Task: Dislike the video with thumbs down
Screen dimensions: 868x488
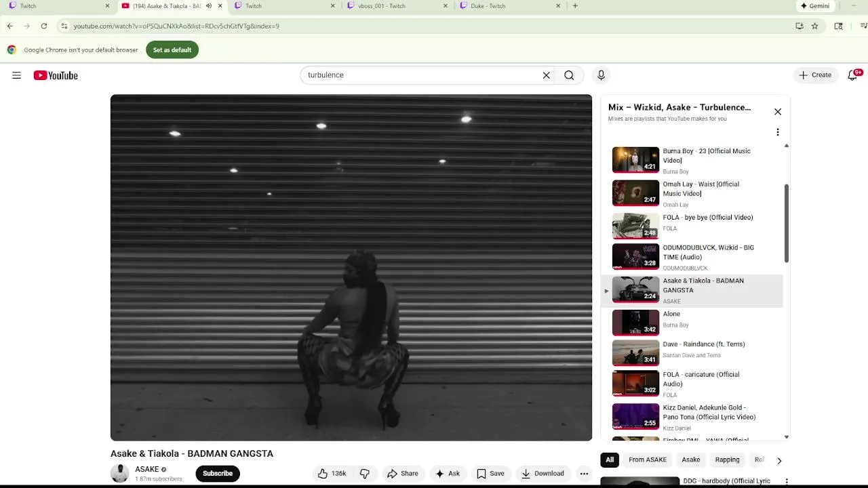Action: point(365,473)
